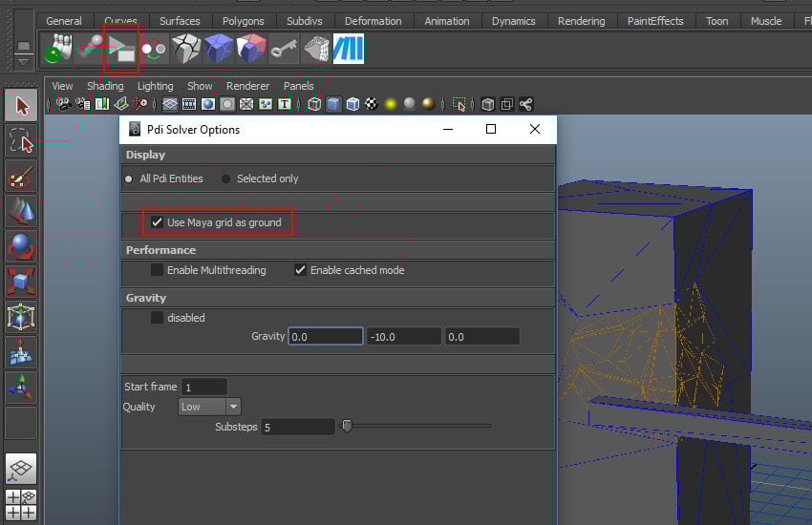The image size is (812, 525).
Task: Open the Quality dropdown
Action: tap(209, 407)
